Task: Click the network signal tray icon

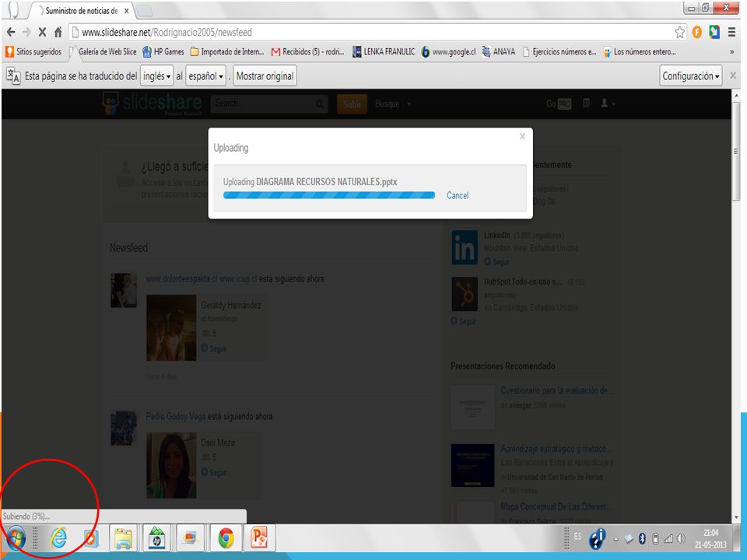Action: click(668, 538)
